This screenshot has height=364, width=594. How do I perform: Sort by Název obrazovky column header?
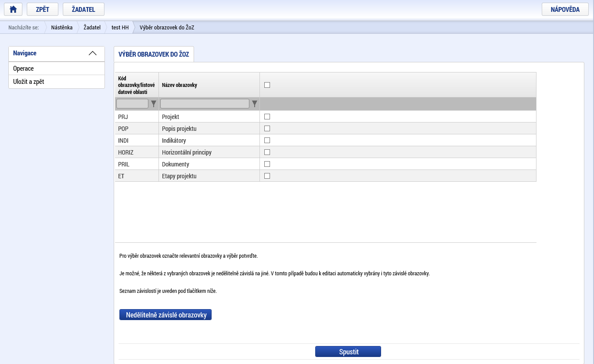209,85
